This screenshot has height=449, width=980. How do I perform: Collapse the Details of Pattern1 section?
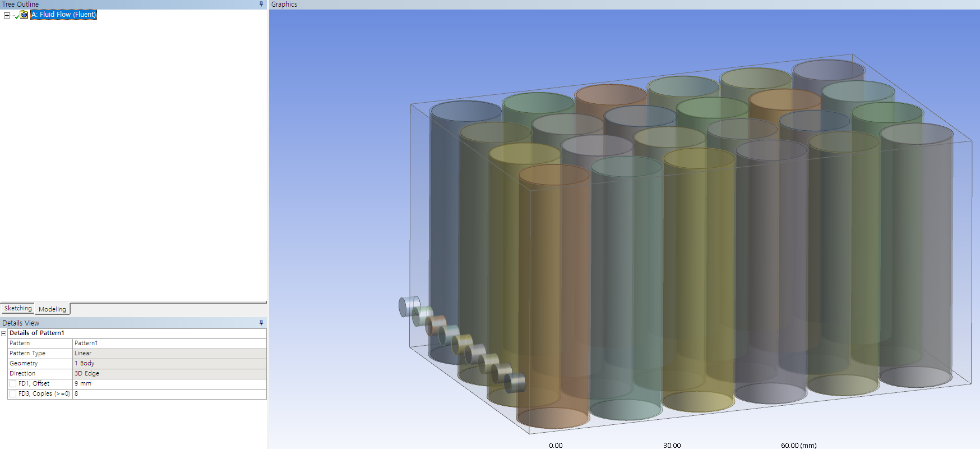[x=3, y=333]
